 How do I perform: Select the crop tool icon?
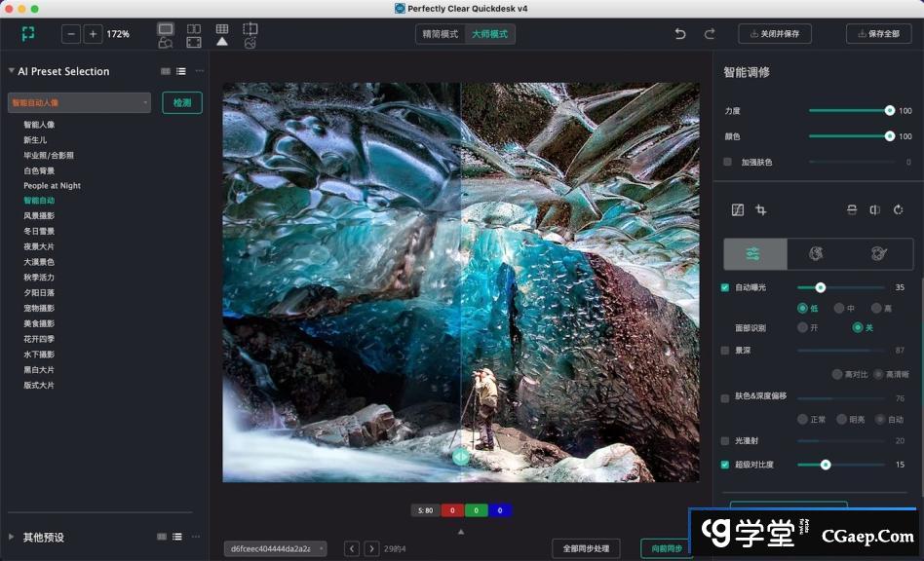(761, 210)
